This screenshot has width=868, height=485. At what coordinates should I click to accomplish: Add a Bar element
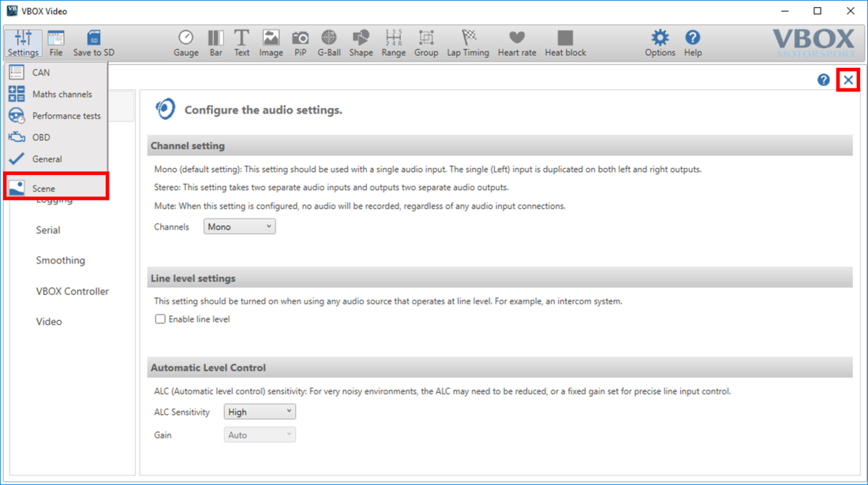click(216, 43)
